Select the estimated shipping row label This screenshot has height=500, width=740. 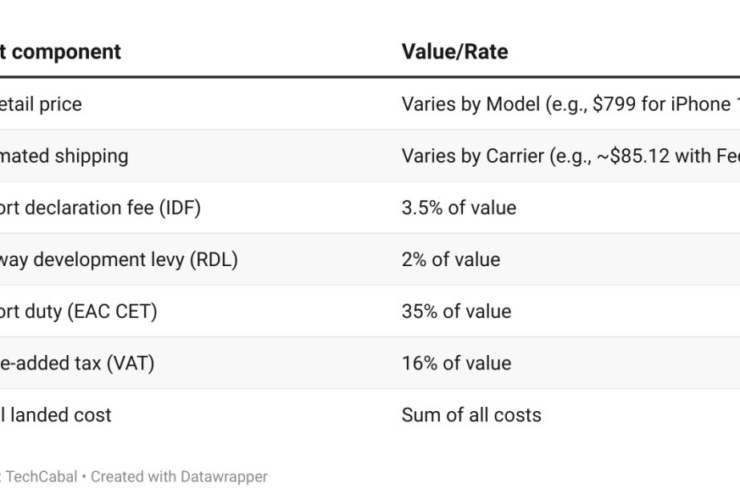[x=64, y=156]
